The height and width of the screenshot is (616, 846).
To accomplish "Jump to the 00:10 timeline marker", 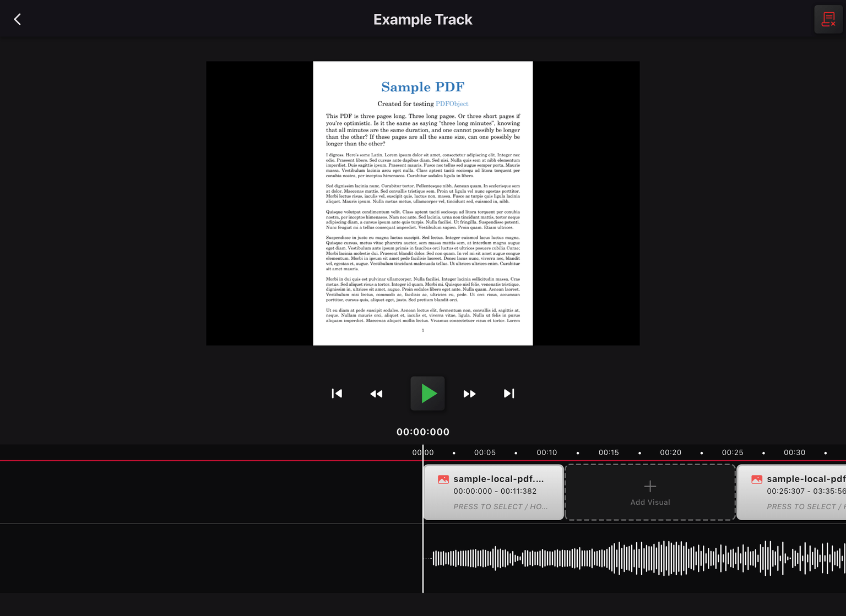I will [x=546, y=453].
